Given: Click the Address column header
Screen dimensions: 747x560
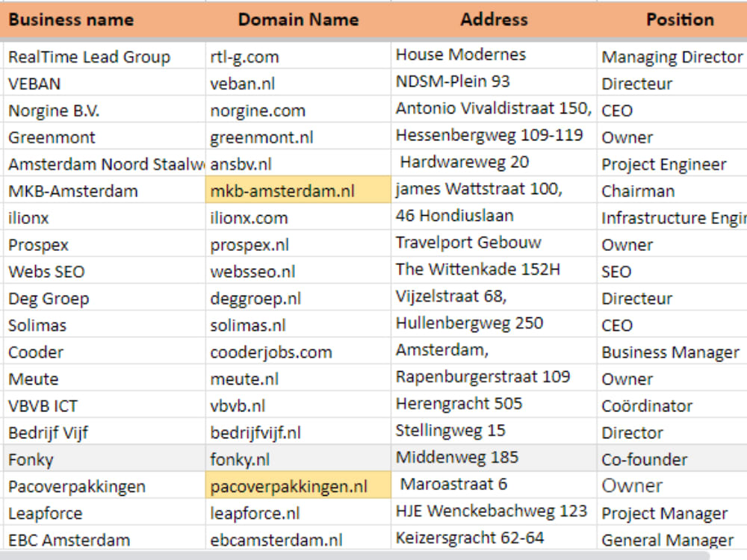Looking at the screenshot, I should click(x=494, y=19).
